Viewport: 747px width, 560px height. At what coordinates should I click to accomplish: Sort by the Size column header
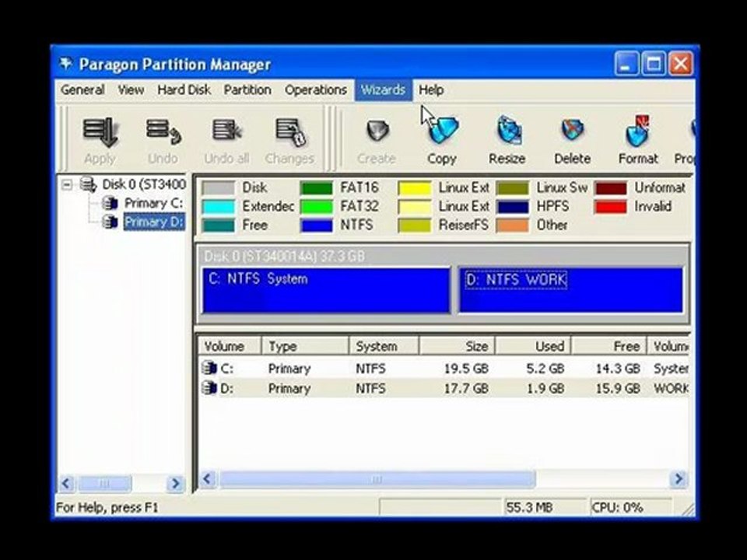coord(458,346)
